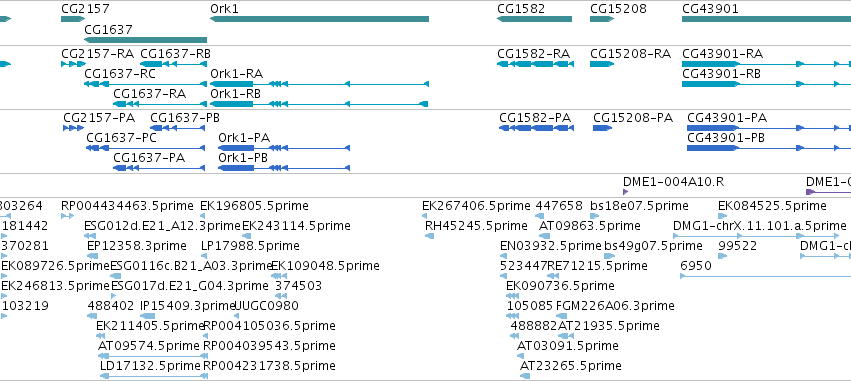This screenshot has height=381, width=851.
Task: Click the Ork1-RB transcript label
Action: point(236,94)
